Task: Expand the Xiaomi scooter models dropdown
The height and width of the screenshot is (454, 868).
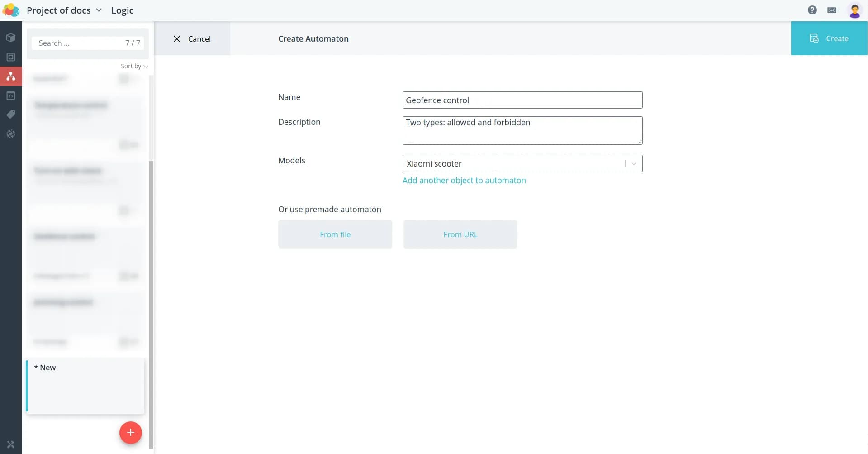Action: (634, 163)
